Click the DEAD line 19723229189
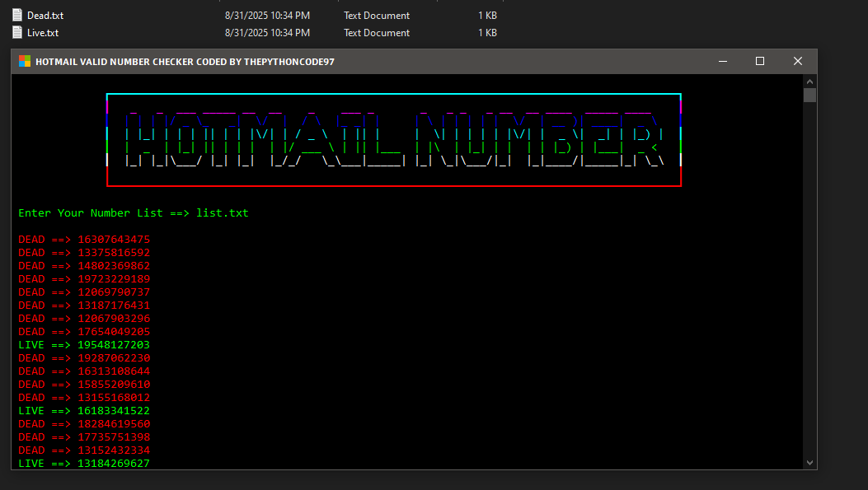The width and height of the screenshot is (868, 490). point(84,279)
